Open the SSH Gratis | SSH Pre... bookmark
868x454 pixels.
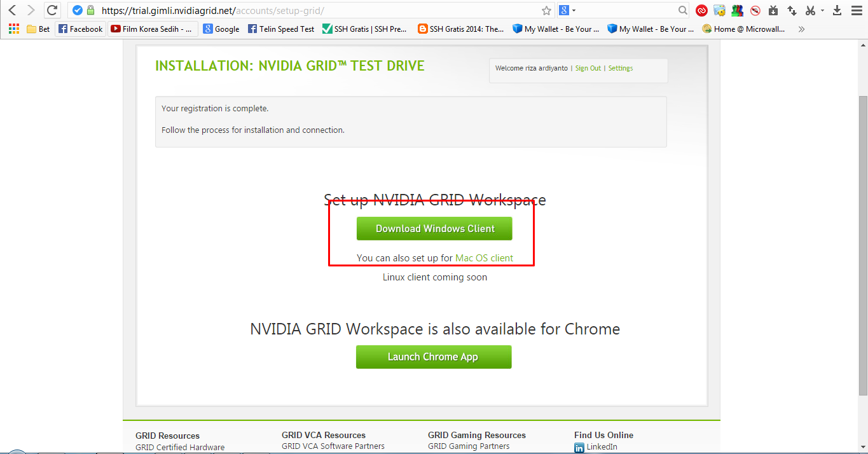(365, 29)
